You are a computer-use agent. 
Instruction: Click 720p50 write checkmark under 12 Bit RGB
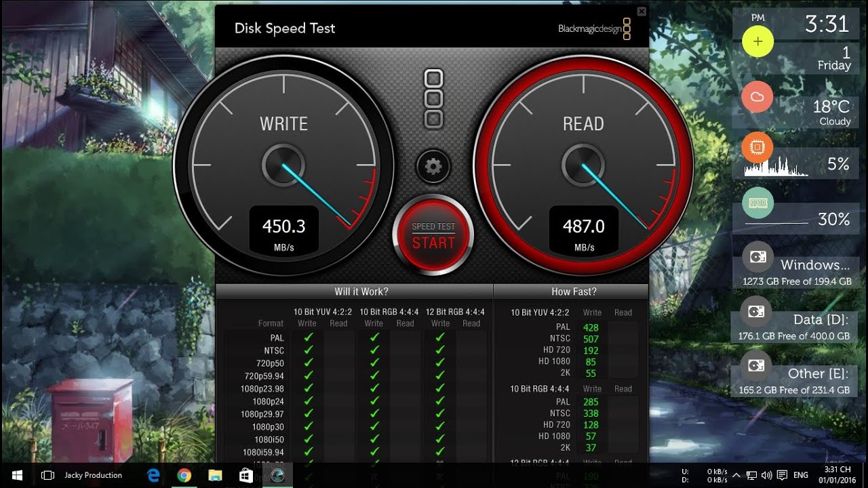[x=440, y=363]
